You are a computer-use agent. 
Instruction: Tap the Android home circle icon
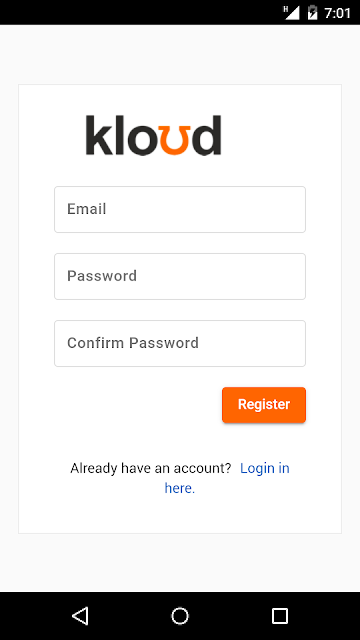(180, 616)
